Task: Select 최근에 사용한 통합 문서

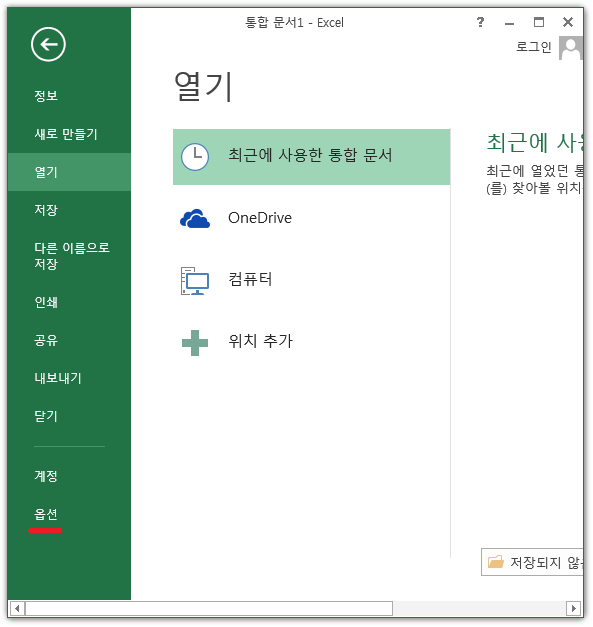Action: pos(311,157)
